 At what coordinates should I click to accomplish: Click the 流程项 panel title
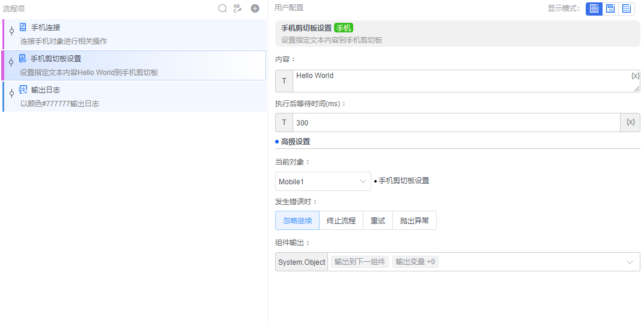(x=14, y=8)
